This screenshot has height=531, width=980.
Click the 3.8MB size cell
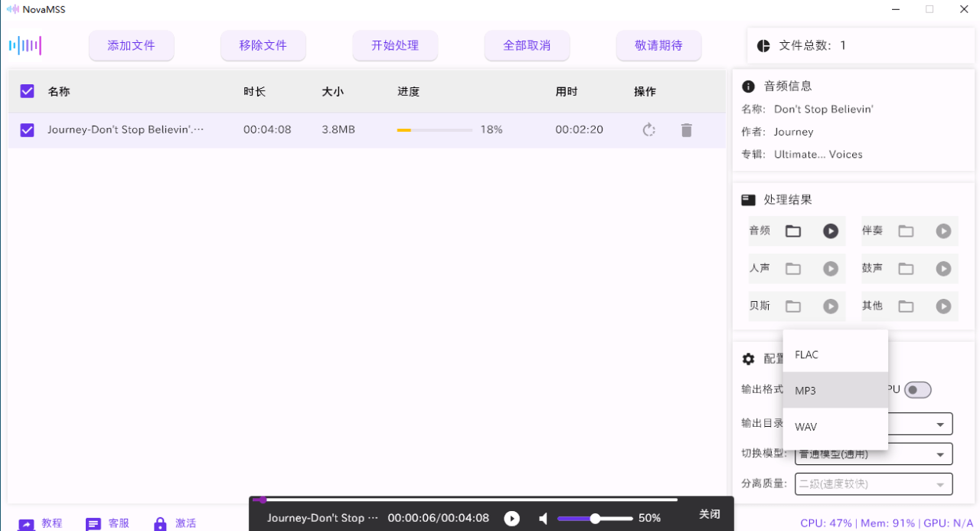tap(338, 129)
